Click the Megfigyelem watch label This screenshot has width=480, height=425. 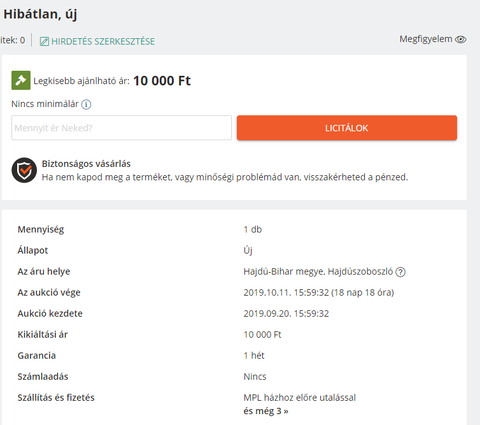(426, 39)
